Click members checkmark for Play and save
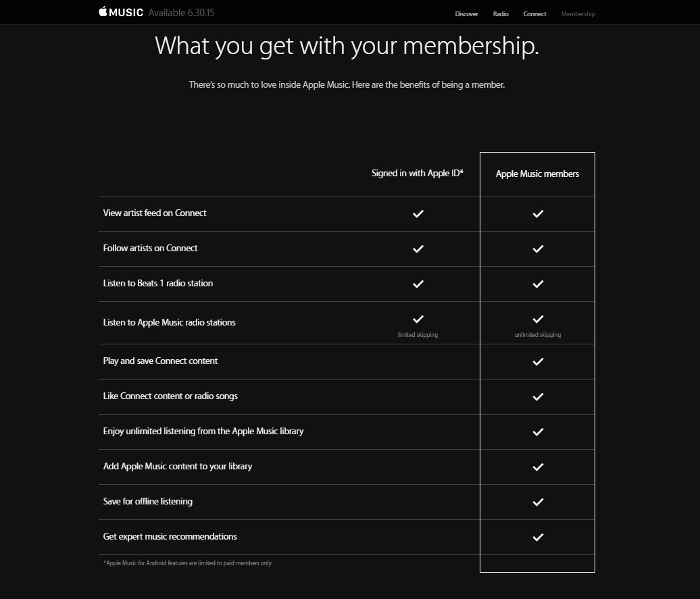This screenshot has height=599, width=700. click(538, 361)
